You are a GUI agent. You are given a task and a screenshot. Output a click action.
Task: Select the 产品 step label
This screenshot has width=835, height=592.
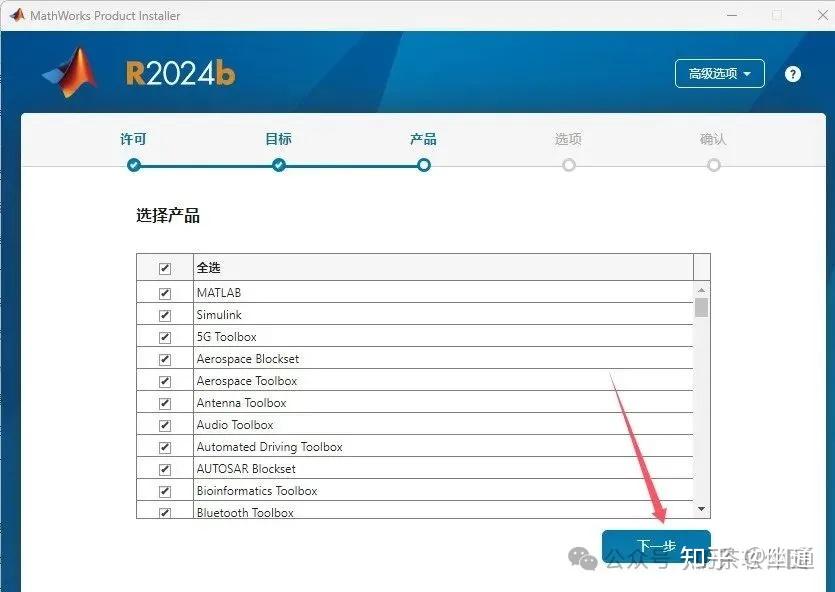(423, 139)
